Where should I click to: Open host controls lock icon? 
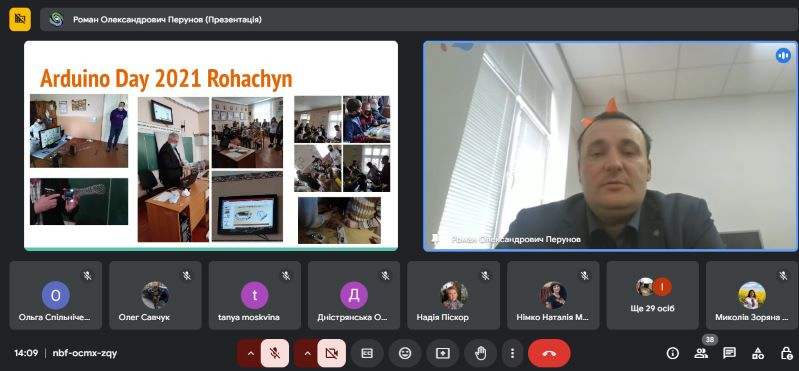point(786,353)
